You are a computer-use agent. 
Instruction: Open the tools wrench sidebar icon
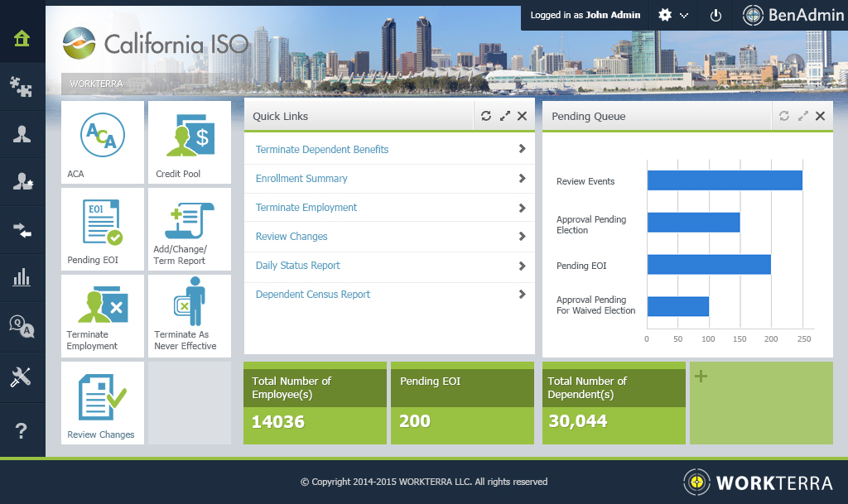pyautogui.click(x=22, y=378)
